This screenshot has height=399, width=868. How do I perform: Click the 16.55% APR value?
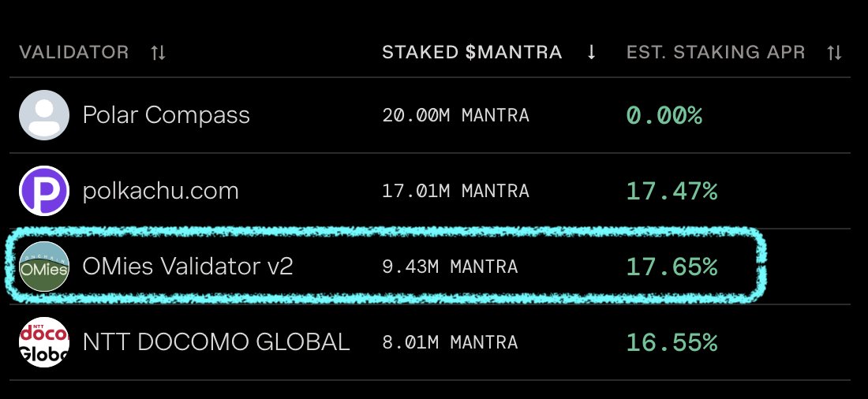[x=672, y=342]
